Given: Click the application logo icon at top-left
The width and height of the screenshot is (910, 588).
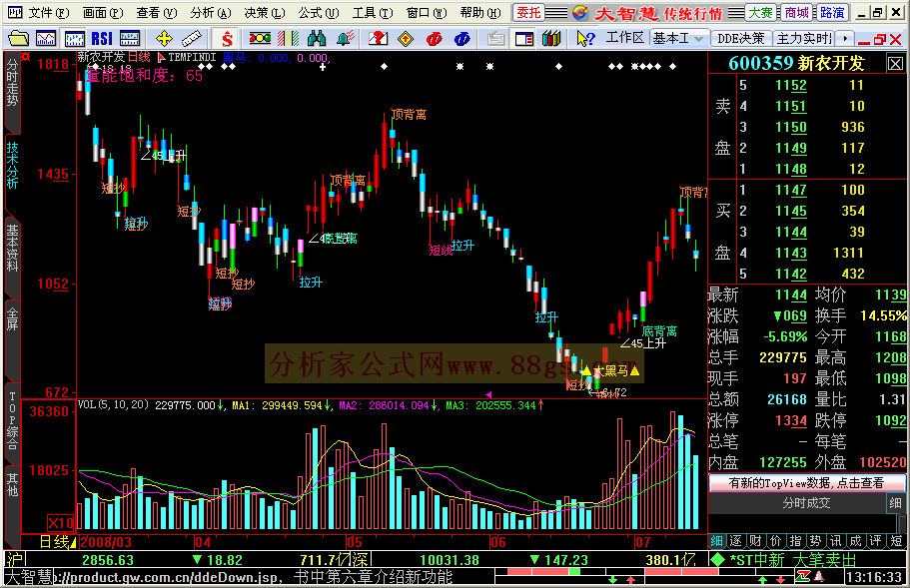Looking at the screenshot, I should tap(15, 12).
